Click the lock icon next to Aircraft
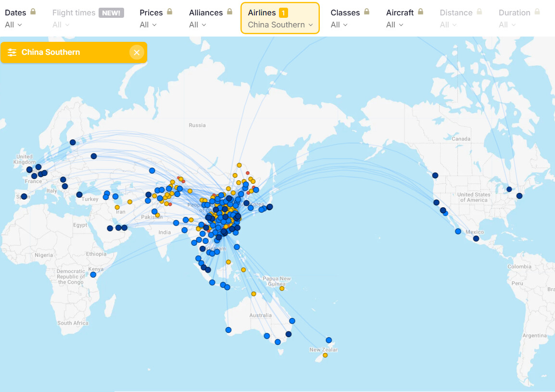 coord(420,12)
